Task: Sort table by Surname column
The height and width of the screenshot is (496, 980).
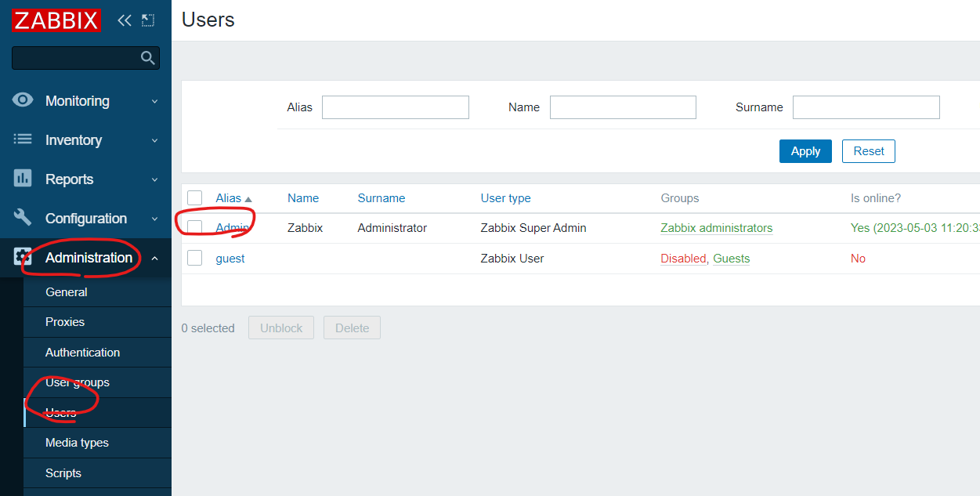Action: click(x=382, y=198)
